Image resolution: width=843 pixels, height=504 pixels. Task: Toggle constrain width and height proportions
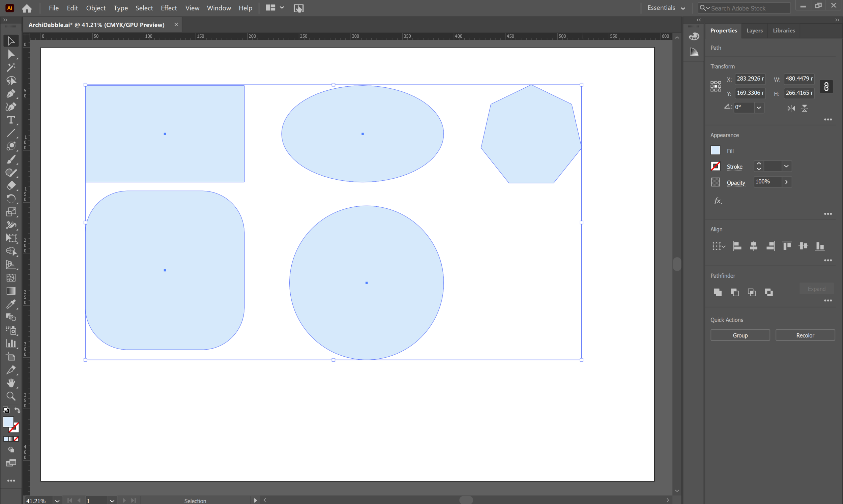[826, 87]
